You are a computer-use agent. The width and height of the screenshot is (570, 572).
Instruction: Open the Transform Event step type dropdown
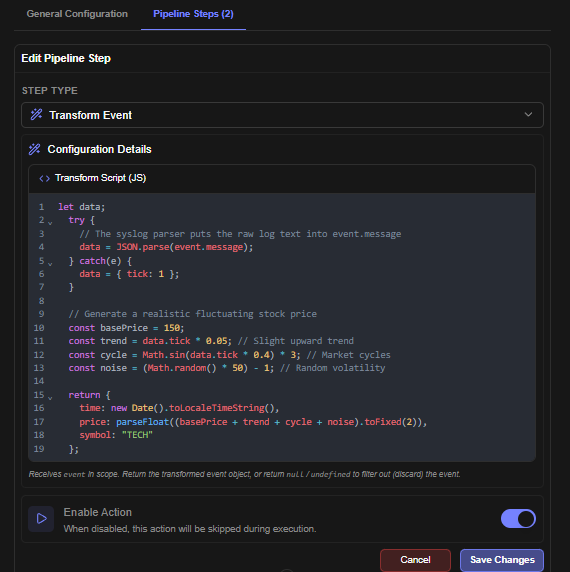[x=282, y=115]
